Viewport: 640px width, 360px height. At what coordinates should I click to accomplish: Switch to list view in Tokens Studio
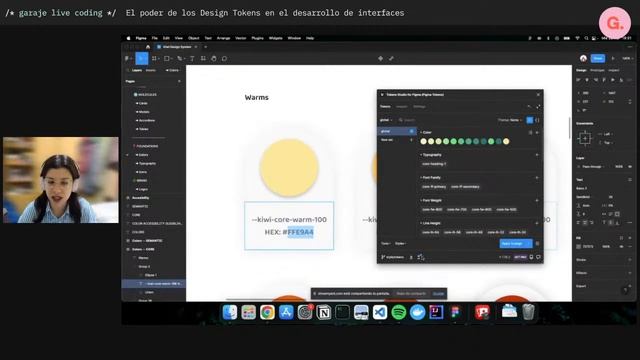coord(529,120)
